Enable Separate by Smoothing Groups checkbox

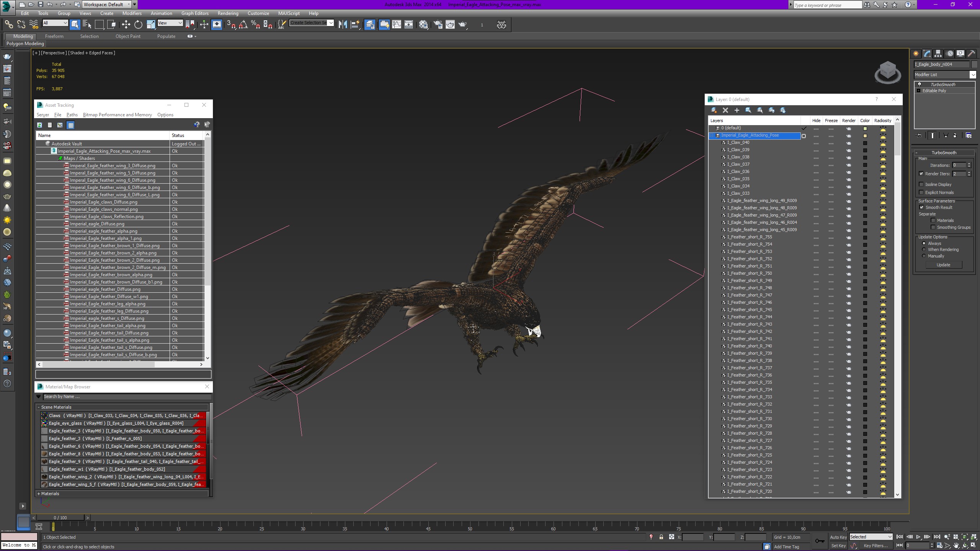tap(933, 227)
